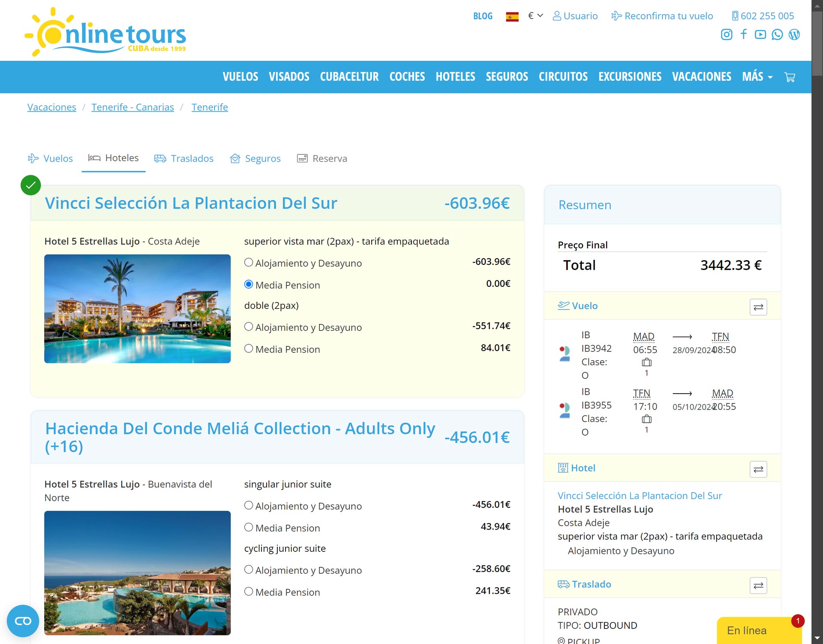Viewport: 823px width, 644px height.
Task: Select Alojamiento y Desayuno for doble (2pax)
Action: point(249,327)
